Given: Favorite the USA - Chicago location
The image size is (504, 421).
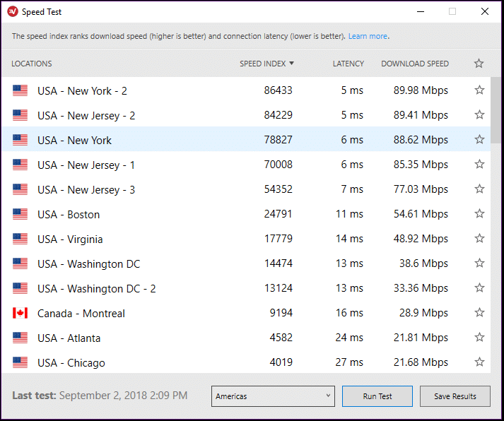Looking at the screenshot, I should (x=479, y=362).
